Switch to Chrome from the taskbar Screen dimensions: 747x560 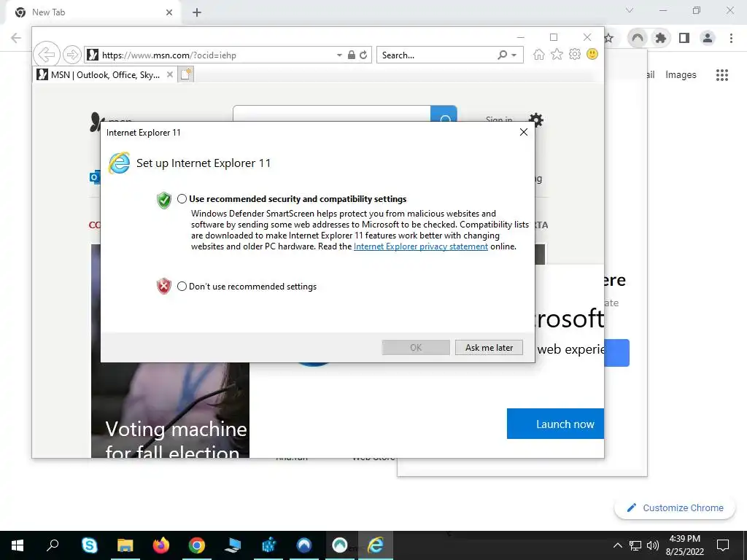[196, 545]
